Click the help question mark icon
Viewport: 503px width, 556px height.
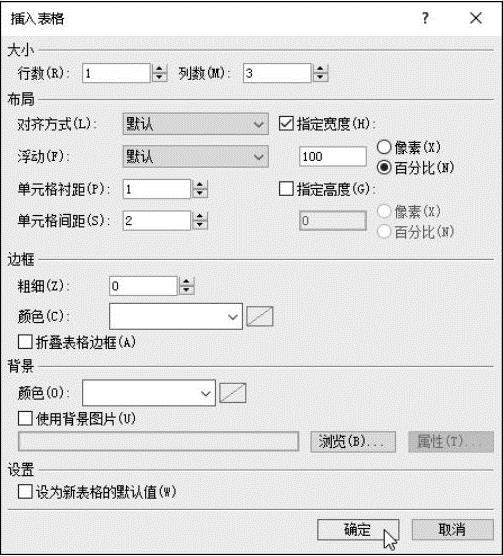click(x=425, y=18)
